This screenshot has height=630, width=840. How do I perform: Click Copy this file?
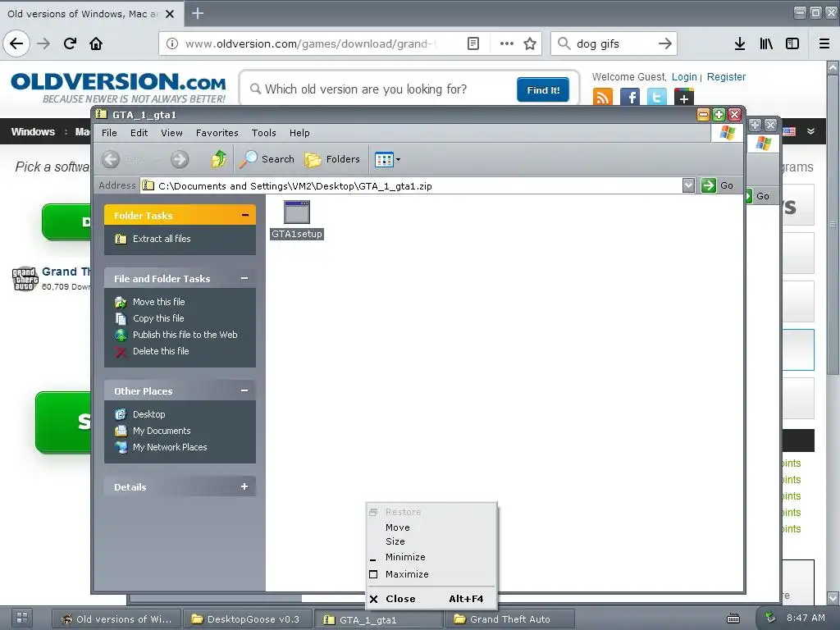[x=158, y=318]
